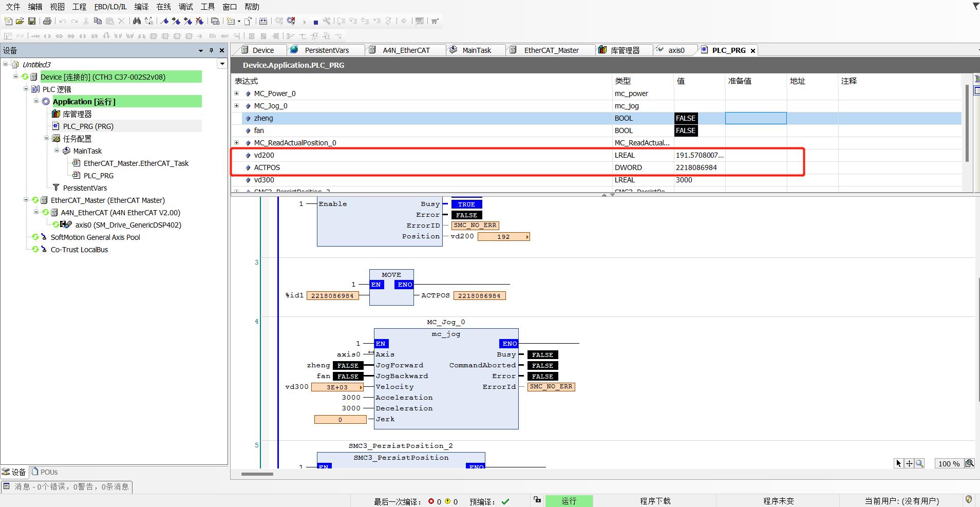The height and width of the screenshot is (507, 980).
Task: Open the message bar showing 0个错误
Action: tap(67, 486)
